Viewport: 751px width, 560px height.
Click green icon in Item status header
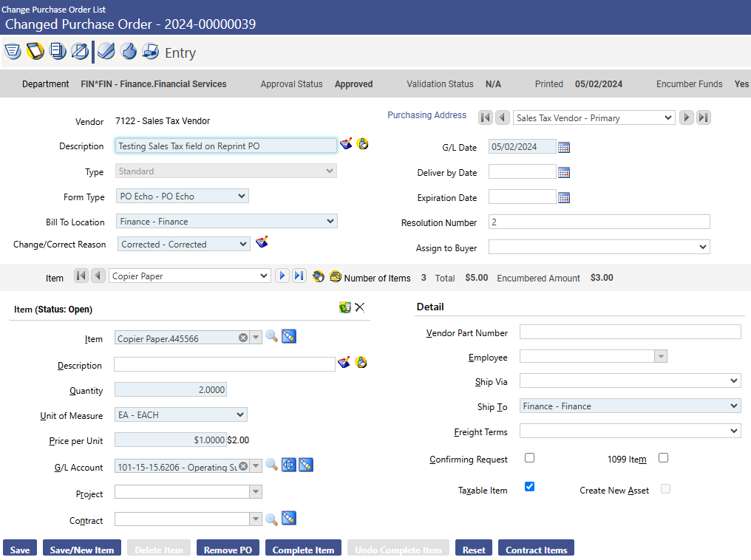pos(345,307)
